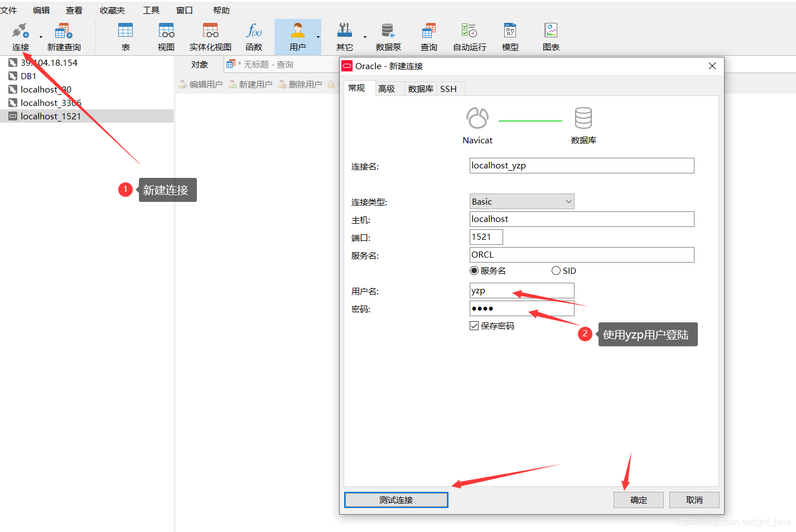Open the Model (模型) tool
Viewport: 796px width, 532px height.
[x=510, y=37]
